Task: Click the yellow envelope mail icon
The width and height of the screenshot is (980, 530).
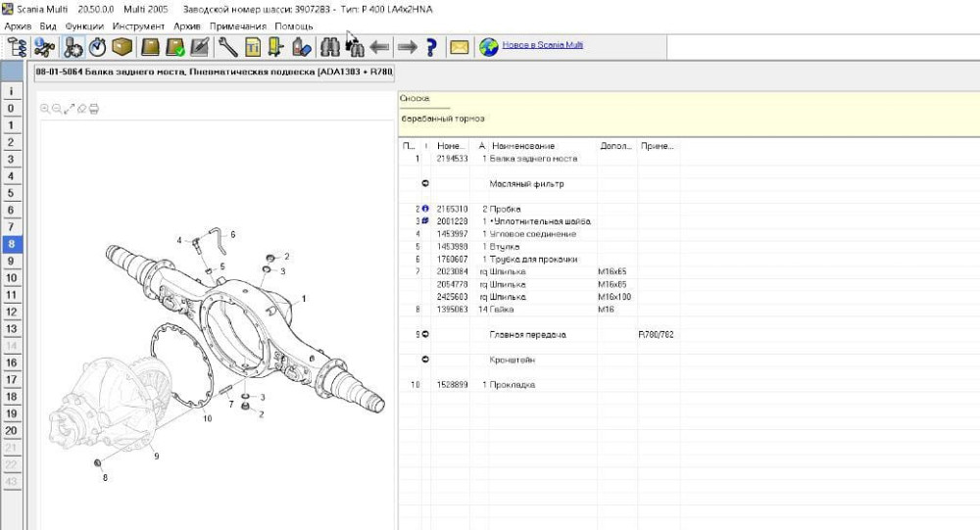Action: click(459, 46)
